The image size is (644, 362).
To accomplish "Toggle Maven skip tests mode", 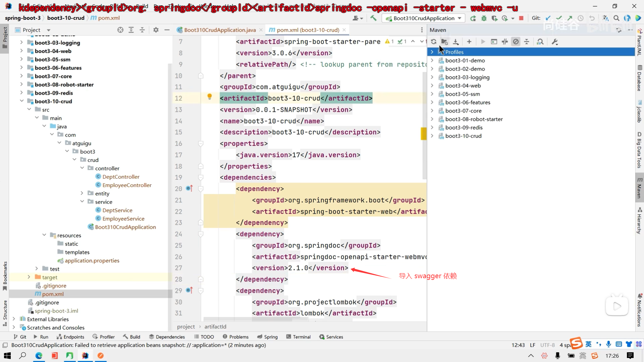I will coord(516,42).
